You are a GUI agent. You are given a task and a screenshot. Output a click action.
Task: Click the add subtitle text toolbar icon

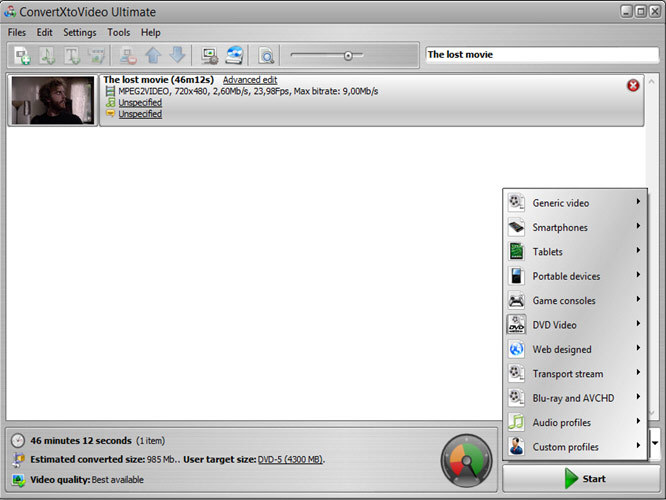click(x=72, y=55)
